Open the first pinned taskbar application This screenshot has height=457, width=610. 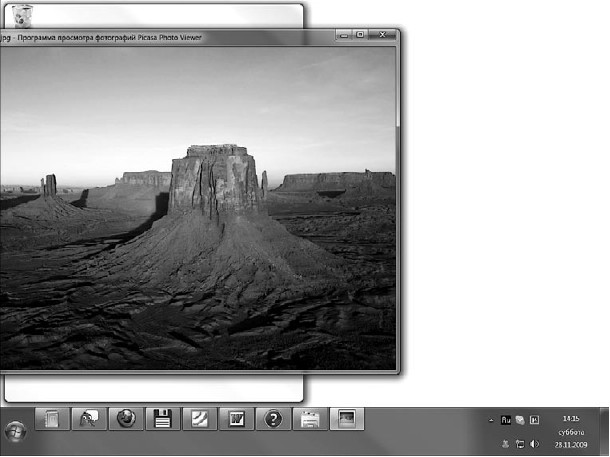[x=54, y=420]
